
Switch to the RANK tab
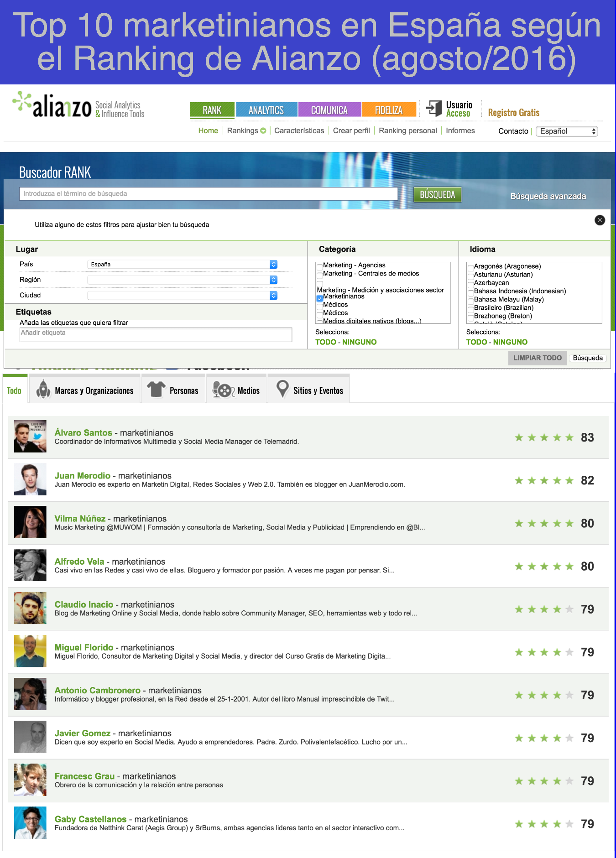pos(212,110)
